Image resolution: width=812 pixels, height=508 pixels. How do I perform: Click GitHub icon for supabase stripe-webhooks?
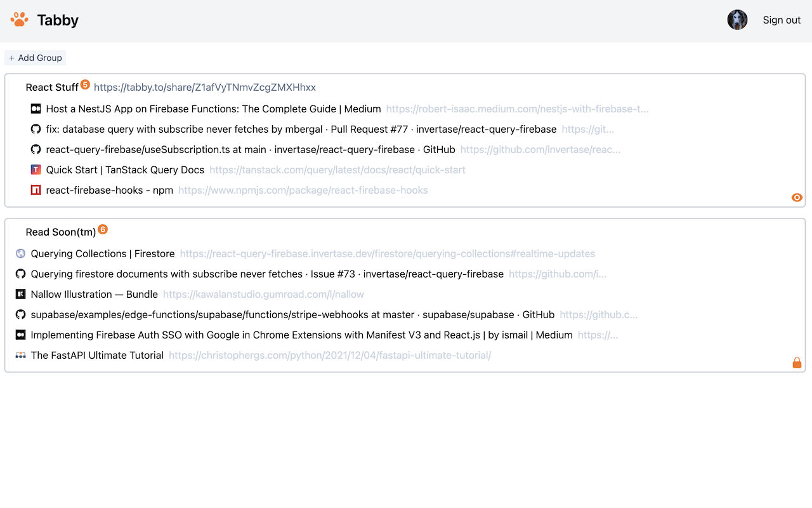[20, 314]
